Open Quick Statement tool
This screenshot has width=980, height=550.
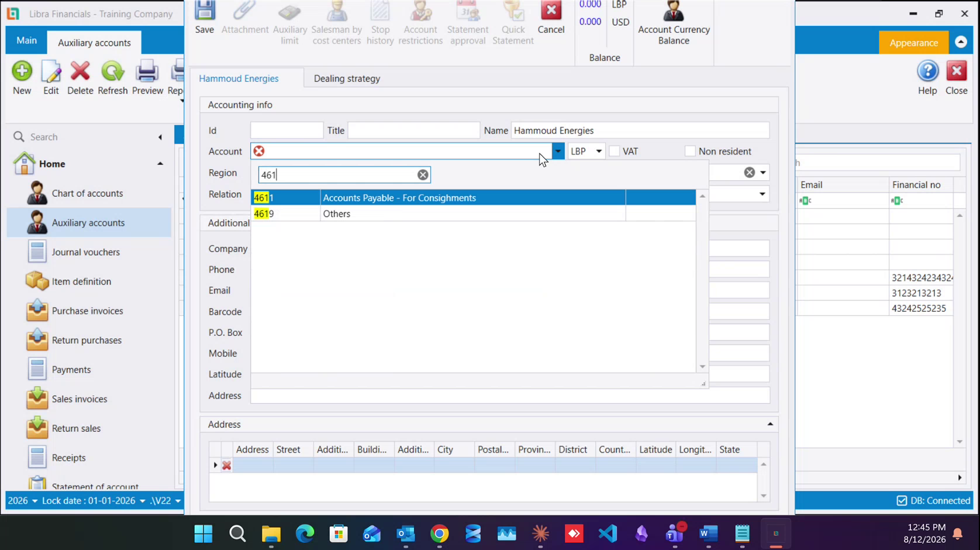[x=513, y=23]
